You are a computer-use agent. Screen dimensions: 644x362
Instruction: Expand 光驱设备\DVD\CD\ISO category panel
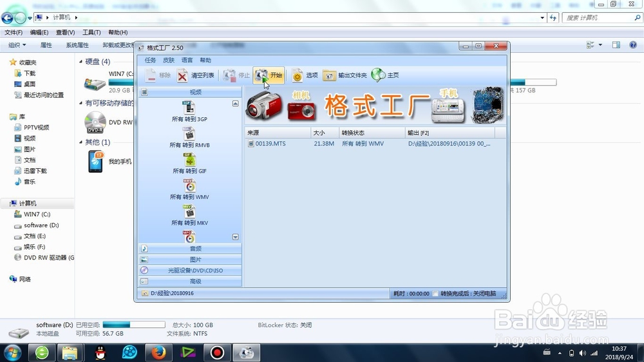point(190,271)
